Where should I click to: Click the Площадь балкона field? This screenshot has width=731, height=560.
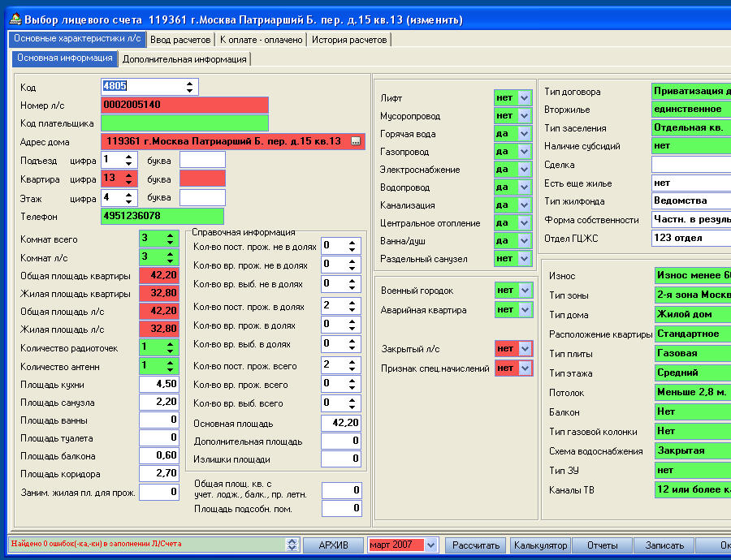pos(159,455)
